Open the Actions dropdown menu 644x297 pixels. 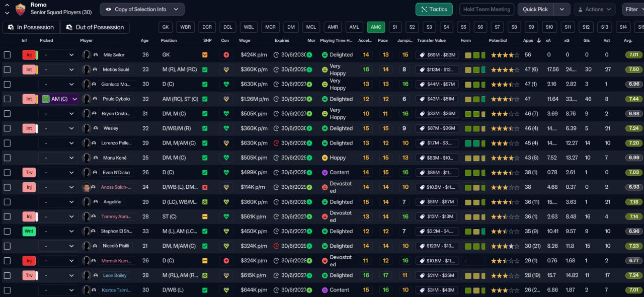(594, 9)
